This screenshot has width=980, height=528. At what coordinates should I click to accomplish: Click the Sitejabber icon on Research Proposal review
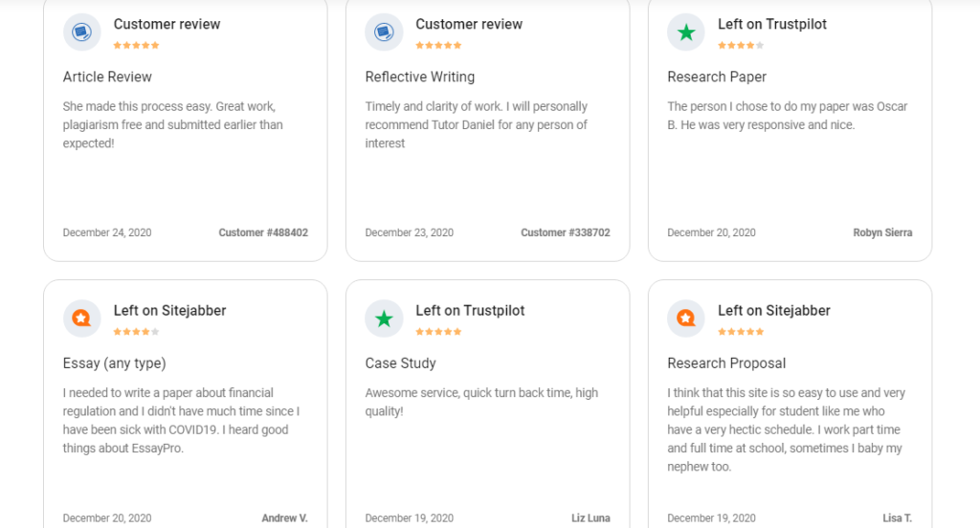tap(686, 319)
